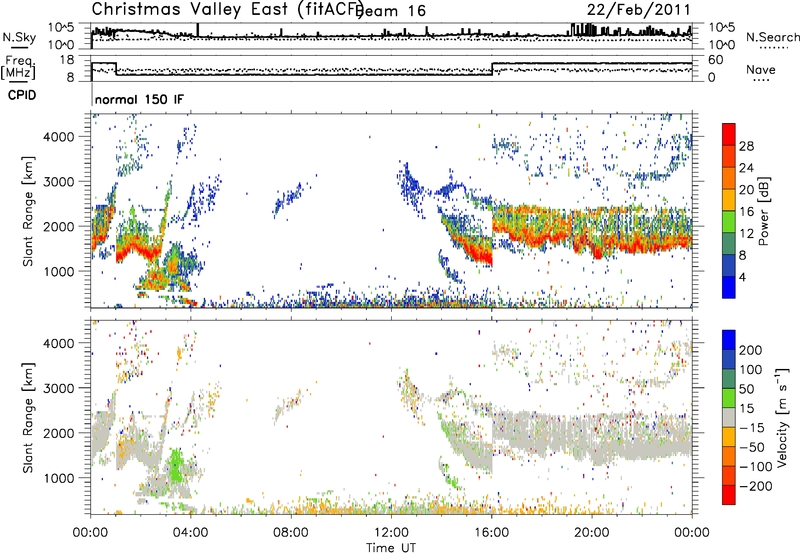Screen dimensions: 800x554
Task: Click the plot title 'Christmas Valley East (fitACF)'
Action: coord(228,10)
